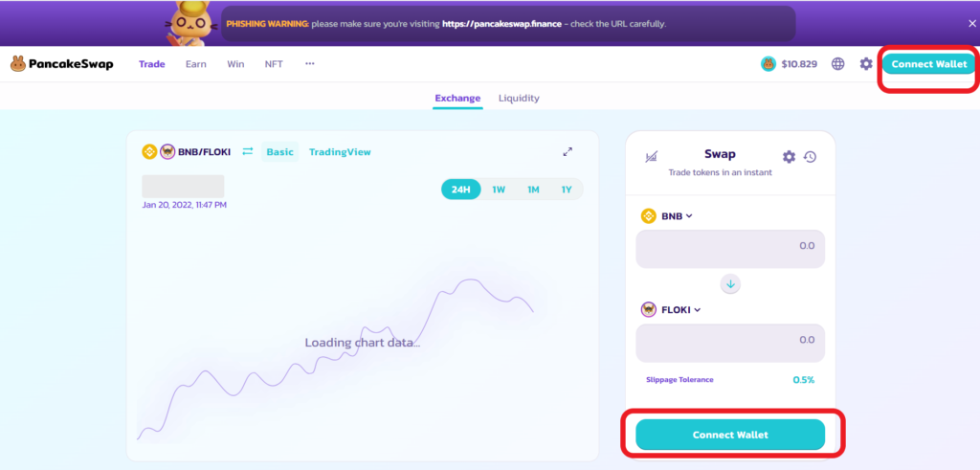
Task: Click the BNB/FLOKI pair title
Action: click(x=205, y=152)
